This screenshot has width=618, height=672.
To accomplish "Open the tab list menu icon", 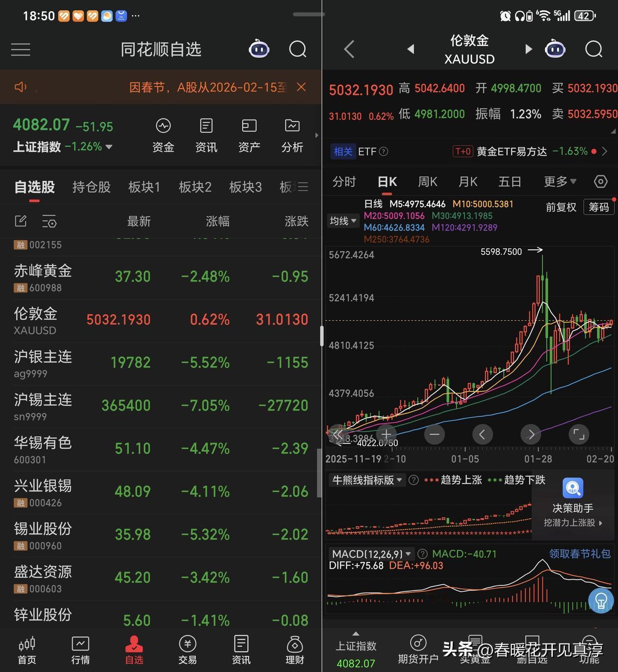I will tap(303, 186).
